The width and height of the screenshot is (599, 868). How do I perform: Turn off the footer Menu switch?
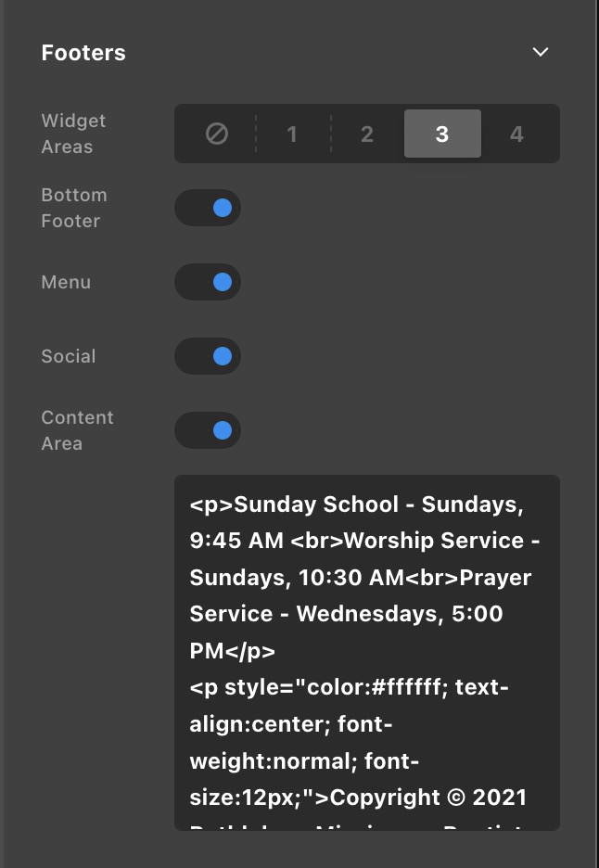pyautogui.click(x=208, y=282)
